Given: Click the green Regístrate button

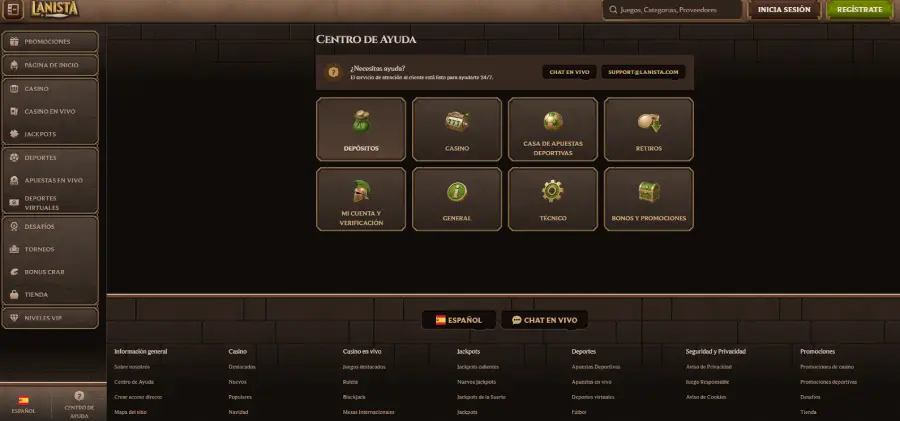Looking at the screenshot, I should pos(860,10).
